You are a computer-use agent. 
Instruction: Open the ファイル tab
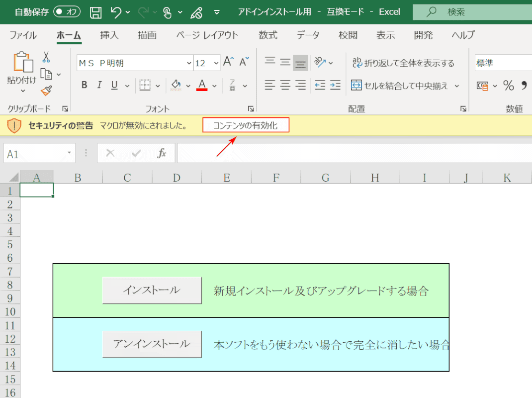[x=23, y=35]
